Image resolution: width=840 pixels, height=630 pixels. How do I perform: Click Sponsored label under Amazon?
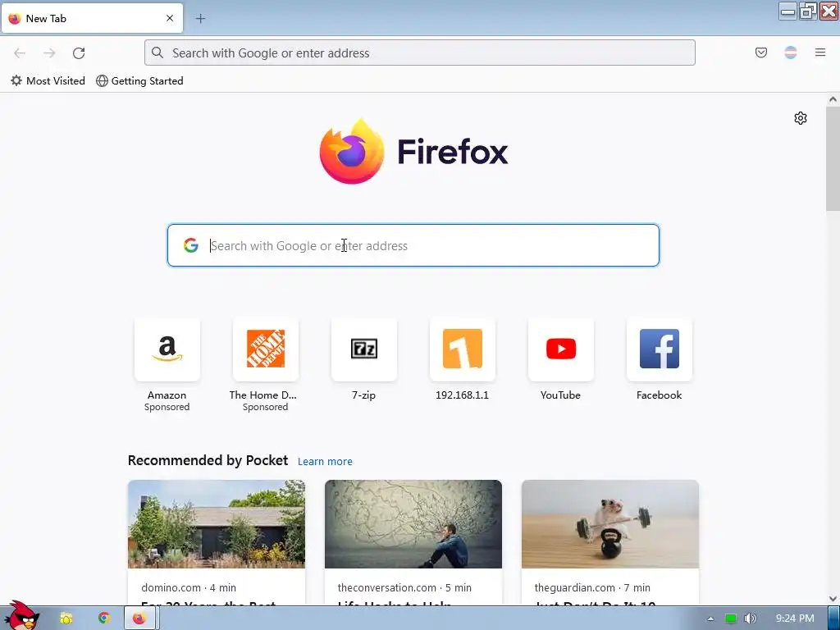167,407
